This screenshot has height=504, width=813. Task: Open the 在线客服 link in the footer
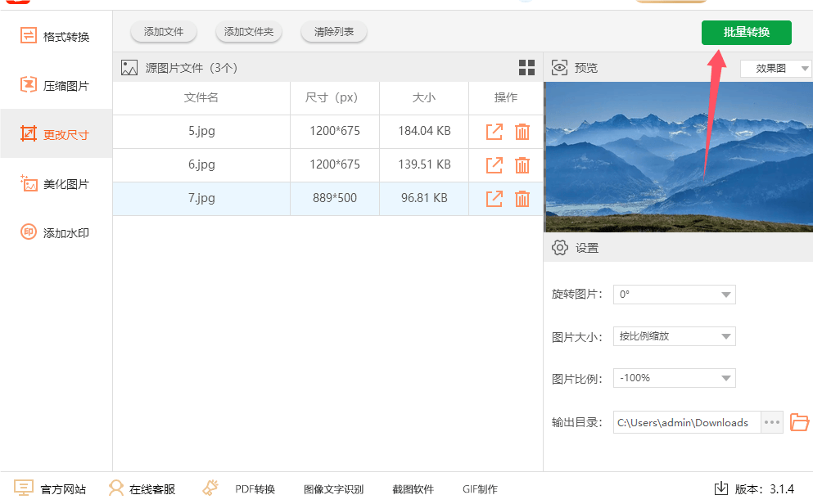pyautogui.click(x=142, y=489)
